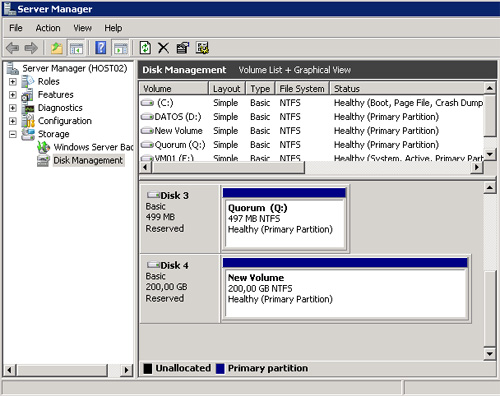Click the Forward arrow toolbar icon
Screen dimensions: 500x396
[x=31, y=48]
